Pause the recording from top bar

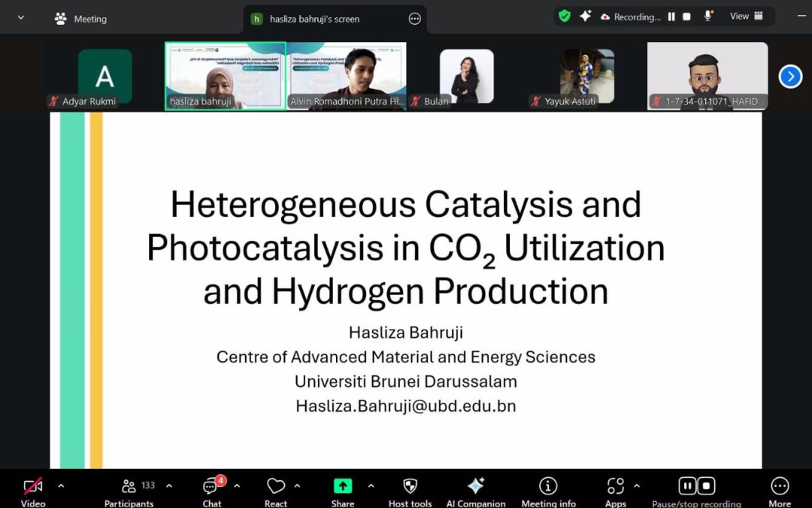pyautogui.click(x=671, y=17)
